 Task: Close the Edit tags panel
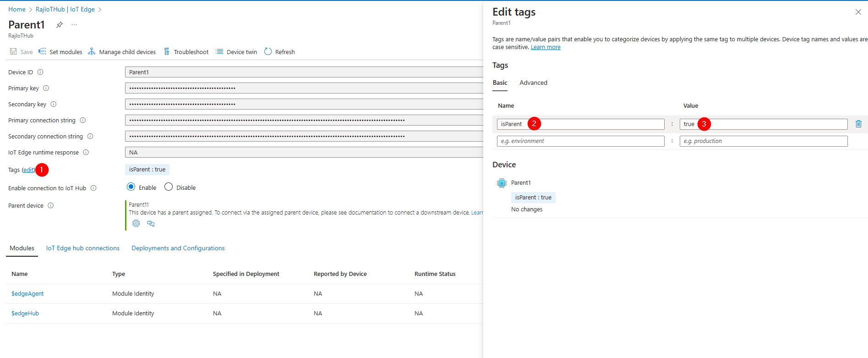tap(858, 12)
